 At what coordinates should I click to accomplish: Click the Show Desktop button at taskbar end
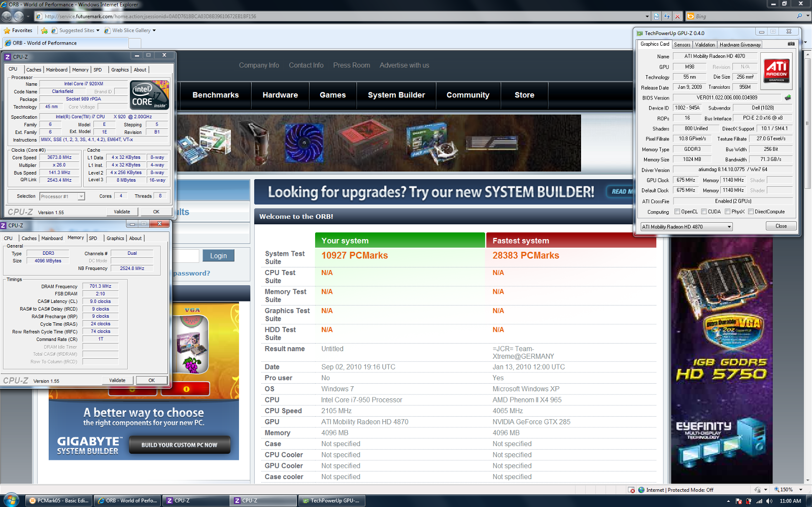[x=808, y=501]
